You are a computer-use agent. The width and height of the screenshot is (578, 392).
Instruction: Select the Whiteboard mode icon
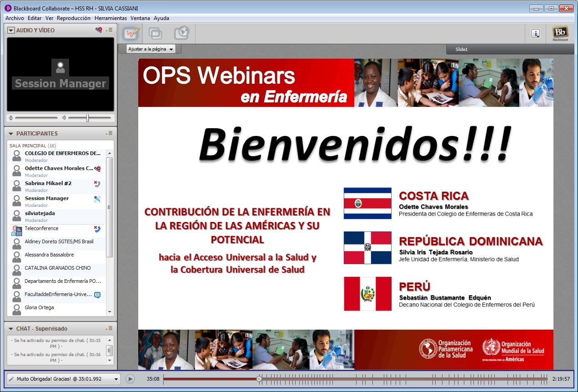click(x=131, y=33)
